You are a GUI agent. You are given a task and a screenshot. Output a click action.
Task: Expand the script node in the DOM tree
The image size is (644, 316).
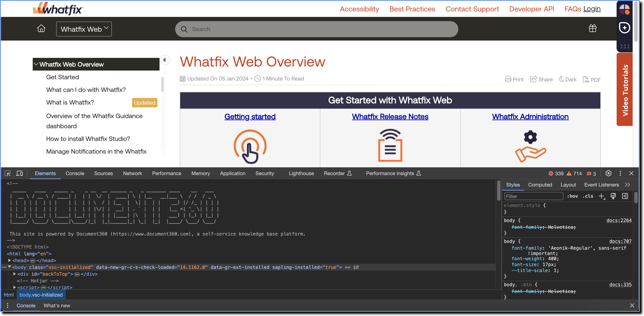[x=15, y=287]
